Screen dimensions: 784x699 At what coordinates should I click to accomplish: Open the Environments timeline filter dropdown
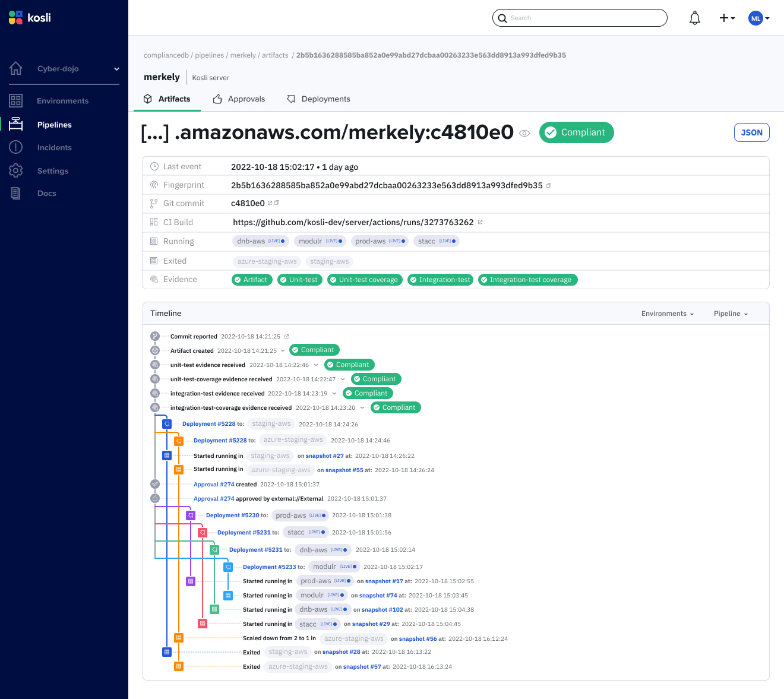pyautogui.click(x=668, y=314)
